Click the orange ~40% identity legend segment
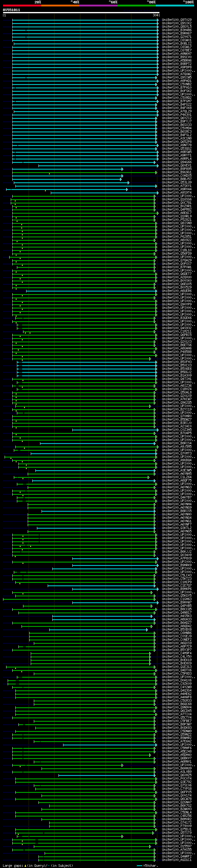Viewport: 197px width, 868px height. coord(60,6)
